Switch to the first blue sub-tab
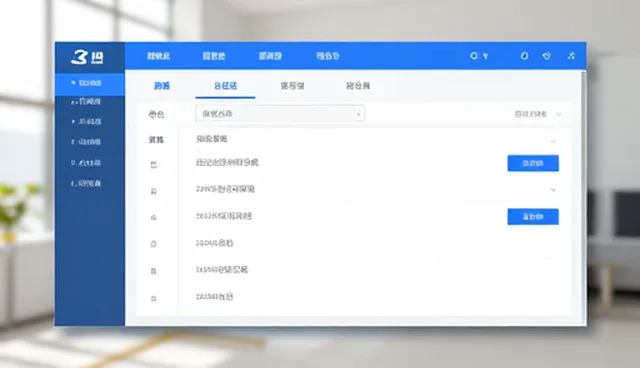640x368 pixels. pos(162,86)
